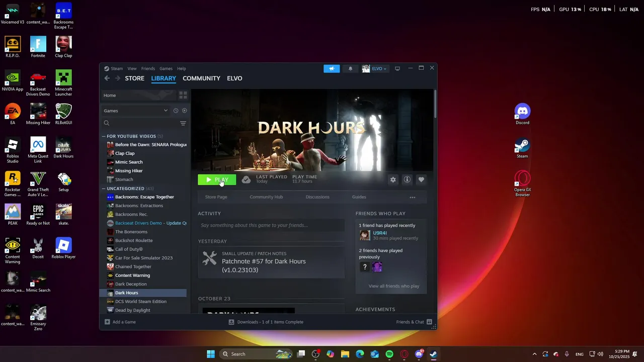The height and width of the screenshot is (362, 644).
Task: Sort by recent activity clock icon
Action: [176, 111]
